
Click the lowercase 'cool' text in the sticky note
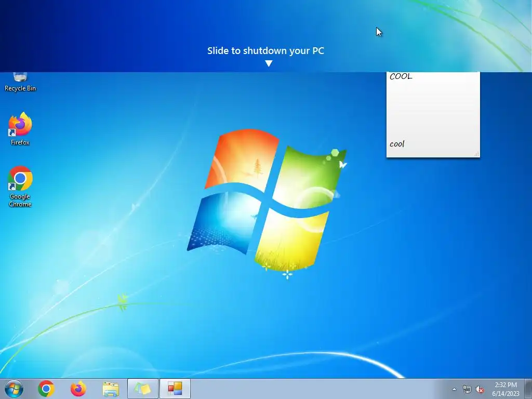397,144
